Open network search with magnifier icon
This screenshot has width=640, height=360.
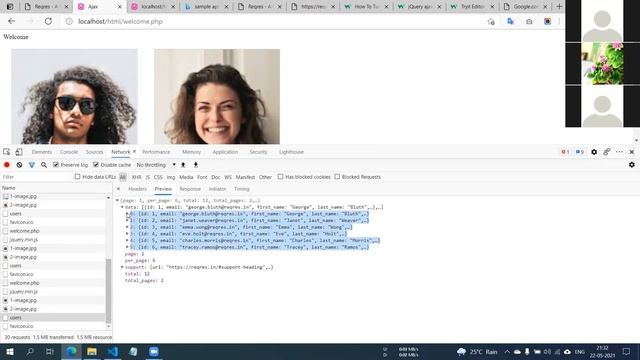(44, 165)
